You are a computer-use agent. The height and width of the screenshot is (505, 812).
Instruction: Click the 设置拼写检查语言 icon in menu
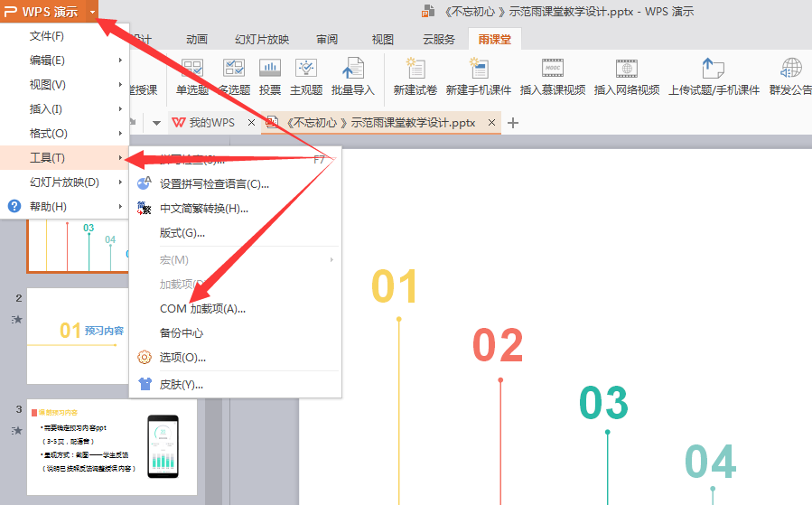coord(144,183)
